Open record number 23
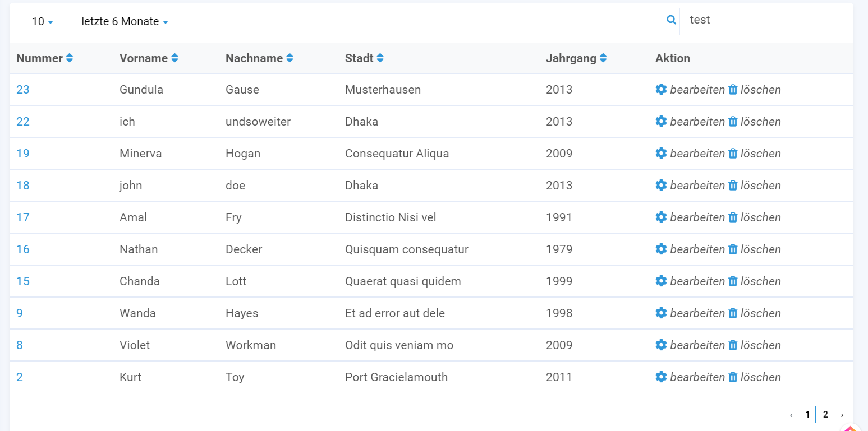This screenshot has width=868, height=431. coord(21,89)
